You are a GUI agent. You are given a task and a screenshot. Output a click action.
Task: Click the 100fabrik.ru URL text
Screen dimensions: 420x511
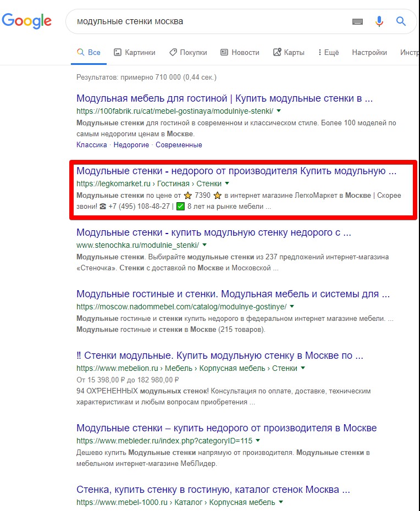(x=175, y=111)
